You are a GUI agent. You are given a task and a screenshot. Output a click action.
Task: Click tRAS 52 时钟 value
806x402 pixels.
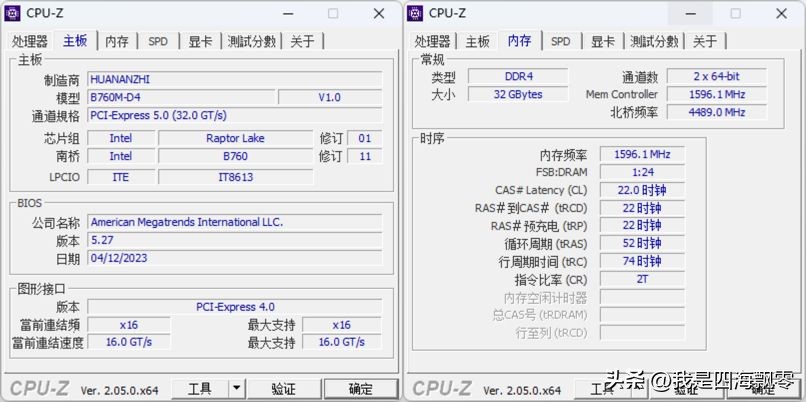pos(643,243)
